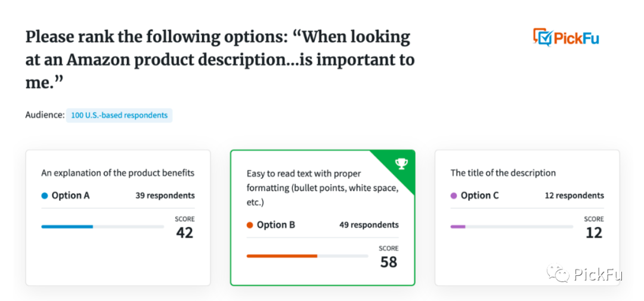This screenshot has width=644, height=301.
Task: Select the Option C label
Action: 479,196
